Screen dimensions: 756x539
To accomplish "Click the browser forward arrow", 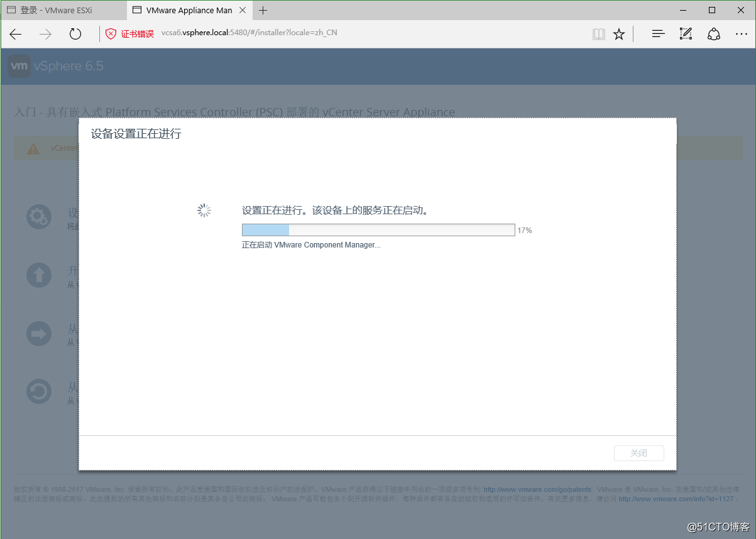I will (x=45, y=34).
